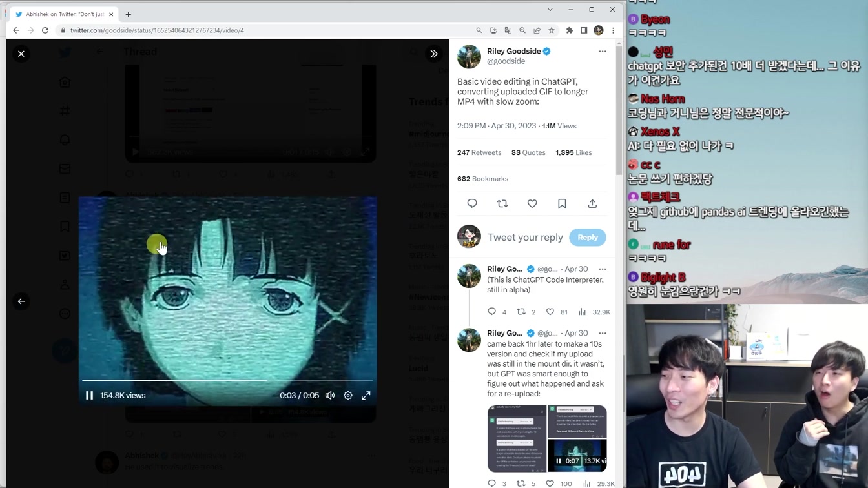This screenshot has width=868, height=488.
Task: Open the Chrome three-dot menu
Action: [613, 30]
